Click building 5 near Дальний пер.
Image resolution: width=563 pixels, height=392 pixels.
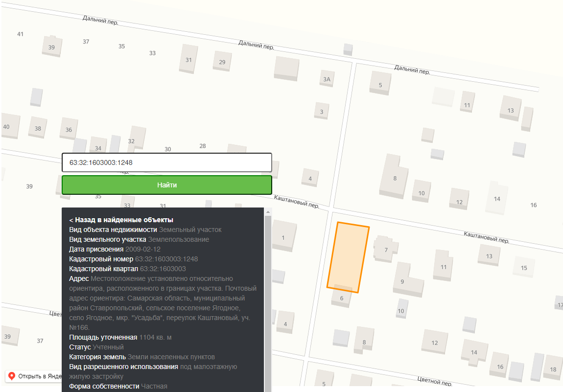tap(380, 84)
